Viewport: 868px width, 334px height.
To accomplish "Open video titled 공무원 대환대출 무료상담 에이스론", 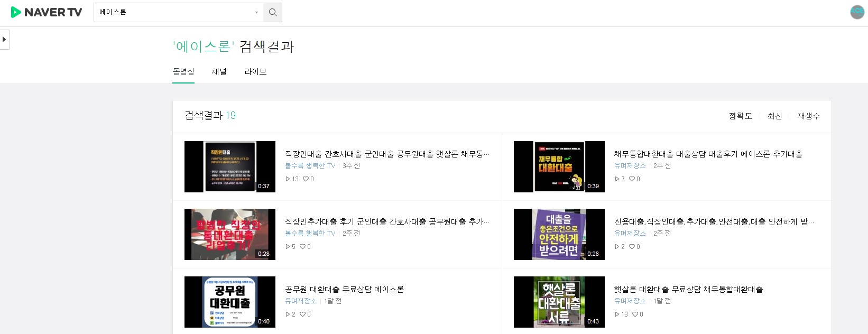I will click(344, 289).
